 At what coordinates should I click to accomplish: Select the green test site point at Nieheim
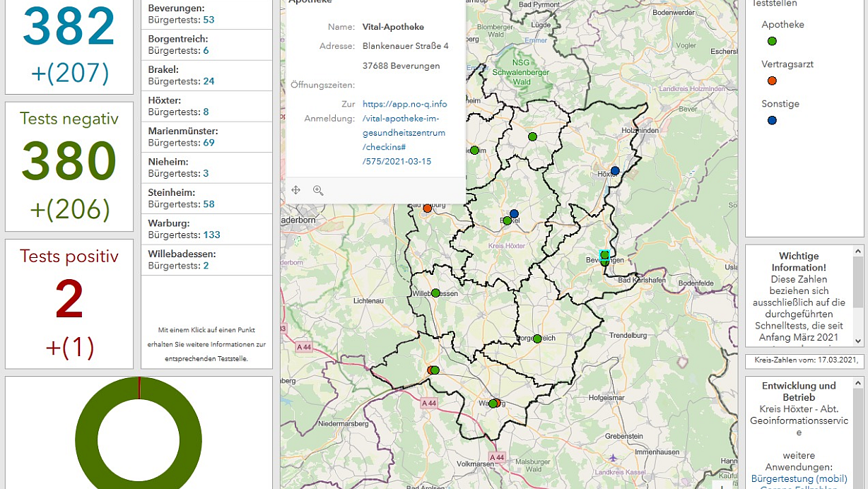click(474, 150)
